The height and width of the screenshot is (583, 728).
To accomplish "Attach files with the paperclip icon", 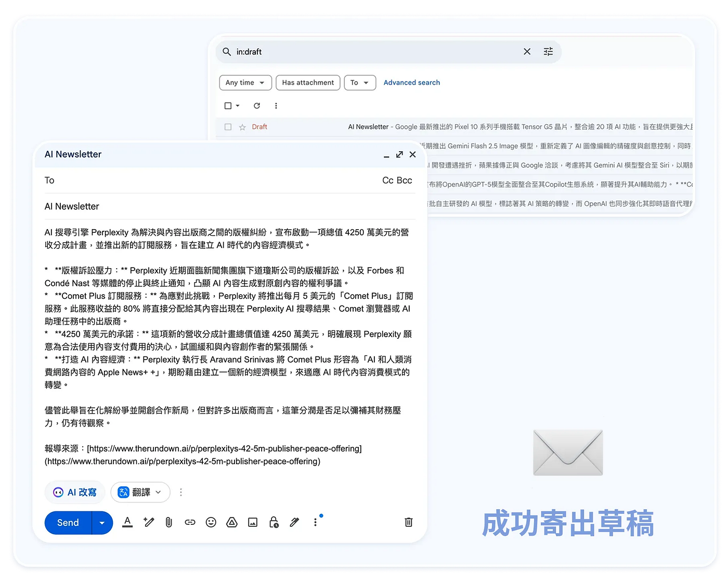I will pos(169,522).
